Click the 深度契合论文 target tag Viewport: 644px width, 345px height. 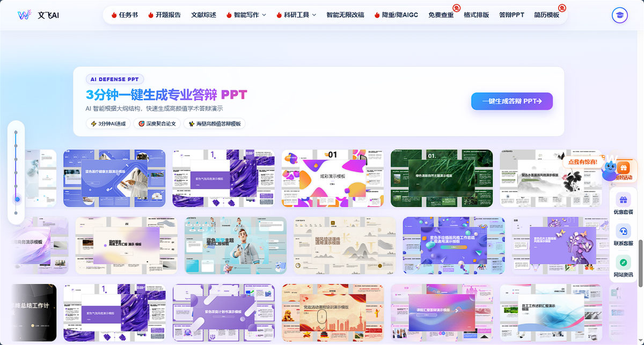tap(157, 124)
